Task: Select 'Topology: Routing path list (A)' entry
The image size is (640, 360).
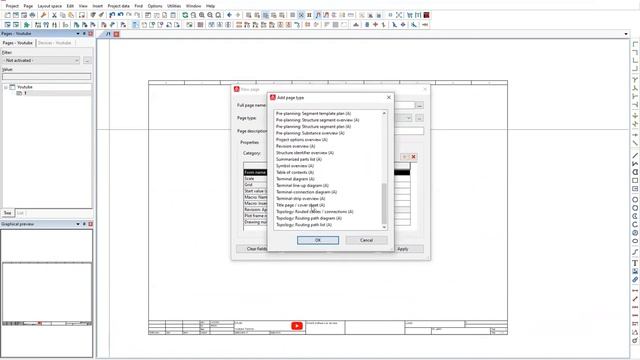Action: coord(304,224)
